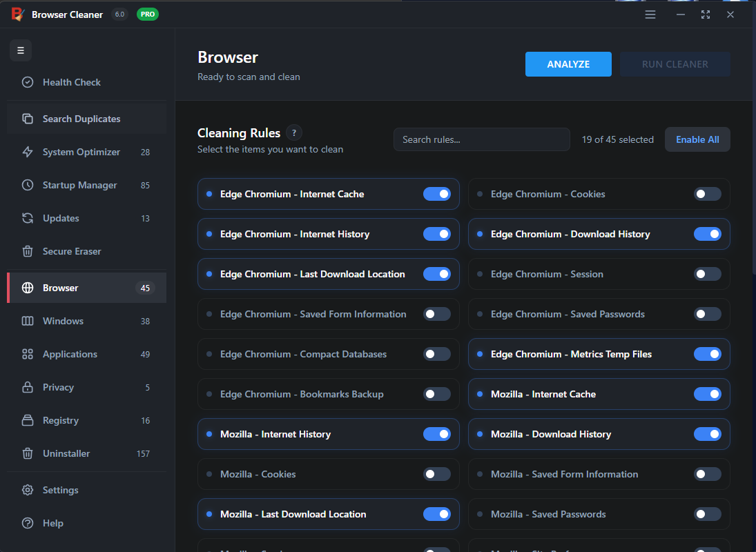Click the Startup Manager clock icon

click(28, 185)
